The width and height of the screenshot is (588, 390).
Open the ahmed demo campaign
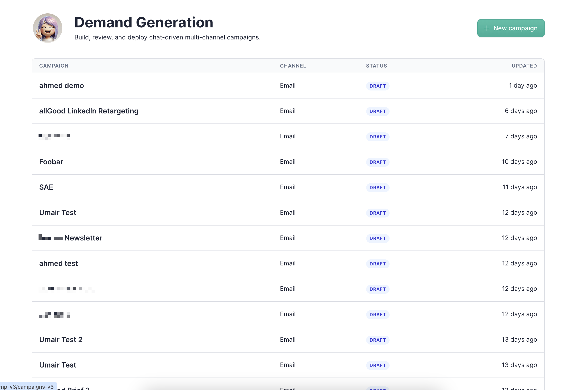pos(61,86)
